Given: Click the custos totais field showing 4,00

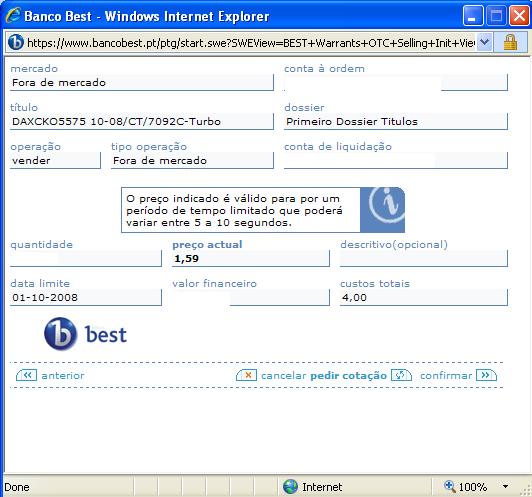Looking at the screenshot, I should pos(424,298).
